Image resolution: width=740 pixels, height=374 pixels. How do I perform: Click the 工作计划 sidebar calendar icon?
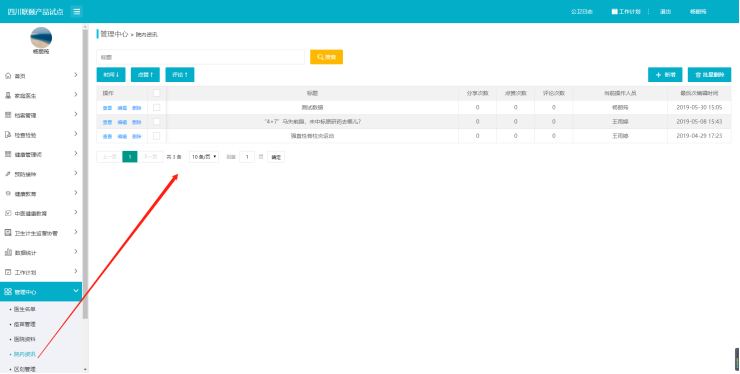pos(8,272)
